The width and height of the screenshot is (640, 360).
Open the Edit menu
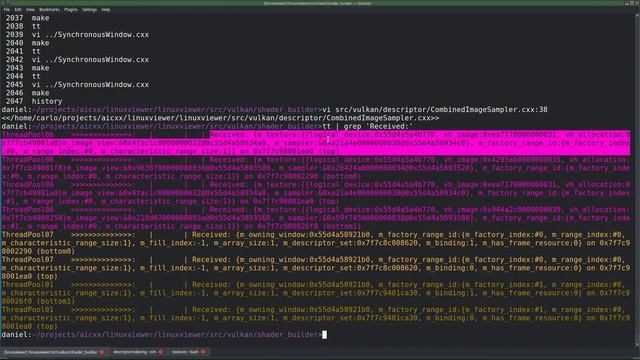click(x=18, y=9)
